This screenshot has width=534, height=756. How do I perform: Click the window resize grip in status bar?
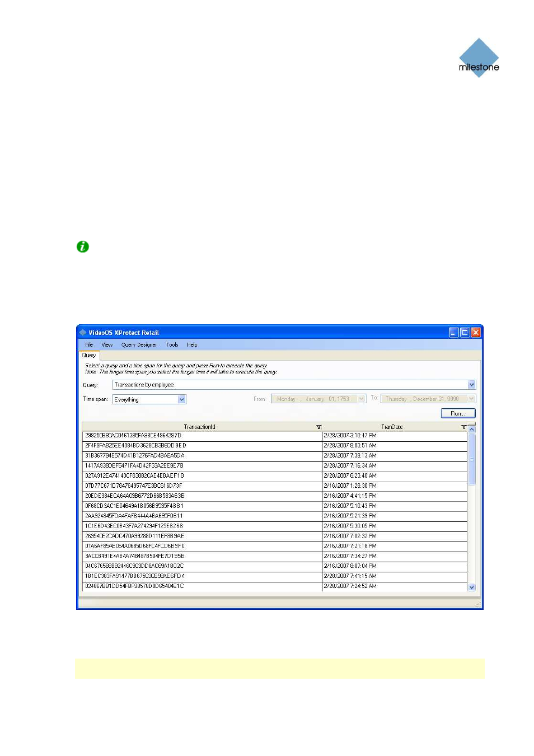[478, 604]
